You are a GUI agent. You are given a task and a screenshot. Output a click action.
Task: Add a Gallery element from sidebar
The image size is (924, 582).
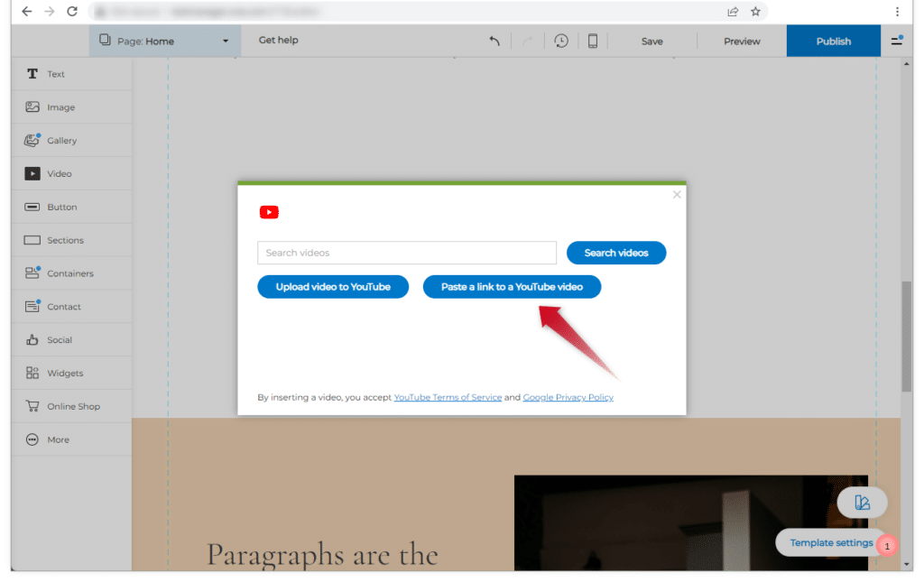[x=61, y=141]
